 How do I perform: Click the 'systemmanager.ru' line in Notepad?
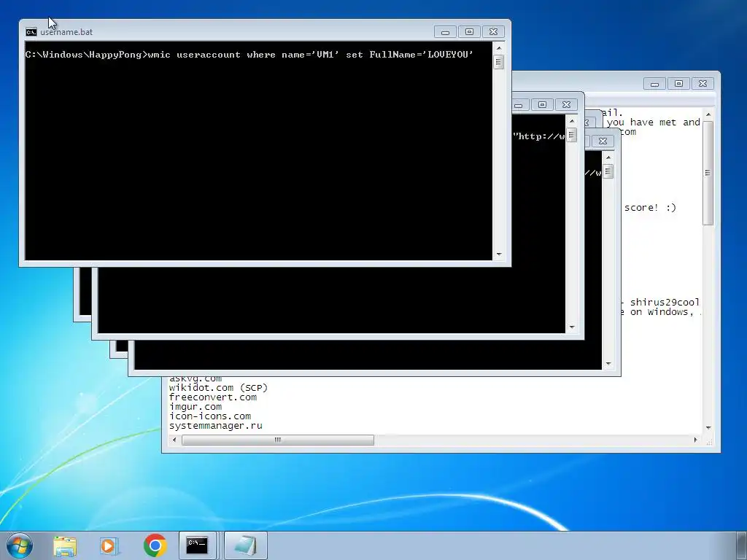tap(216, 426)
